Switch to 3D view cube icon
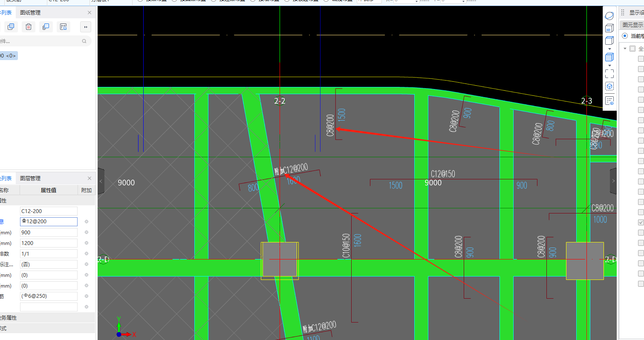Image resolution: width=644 pixels, height=340 pixels. tap(609, 28)
